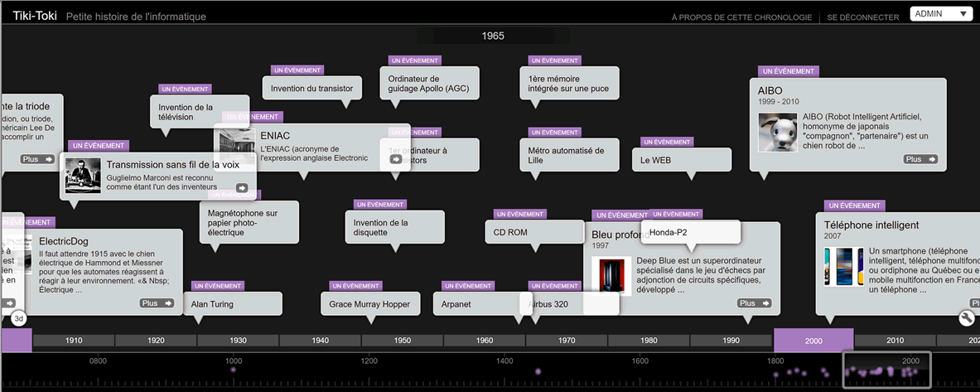This screenshot has height=392, width=980.
Task: Open smartphone thumbnail on Téléphone intelligent
Action: 843,267
